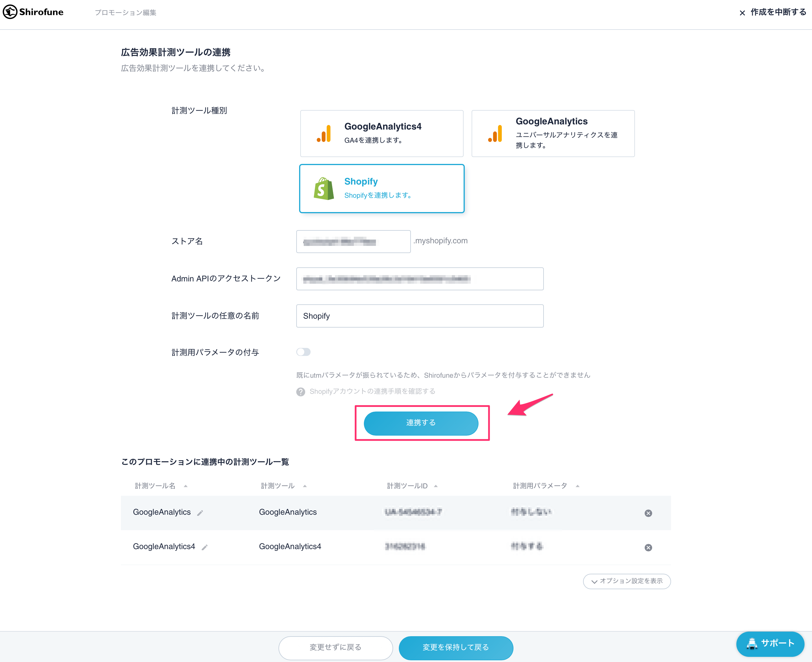Screen dimensions: 812x662
Task: Edit the GoogleAnalytics4 row name pencil
Action: (205, 547)
